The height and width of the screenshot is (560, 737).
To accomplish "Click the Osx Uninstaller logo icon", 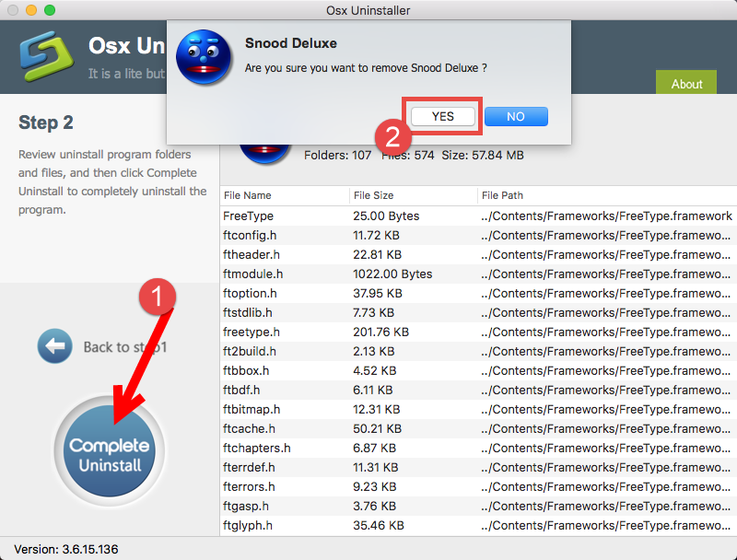I will [44, 57].
